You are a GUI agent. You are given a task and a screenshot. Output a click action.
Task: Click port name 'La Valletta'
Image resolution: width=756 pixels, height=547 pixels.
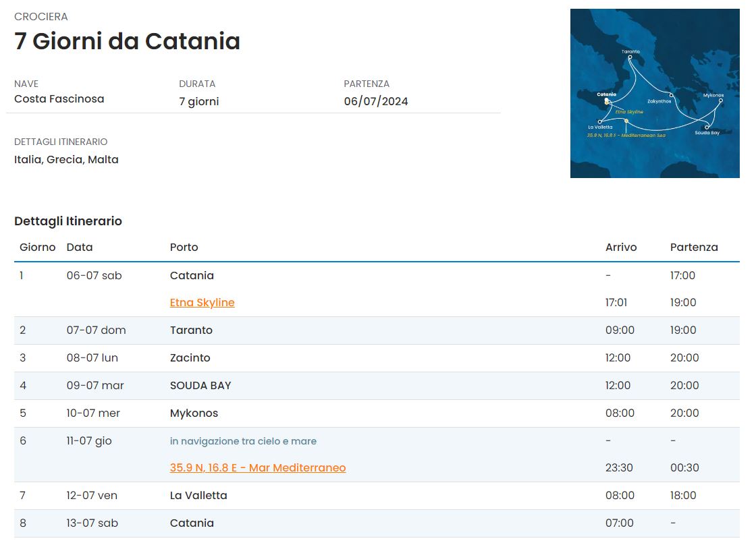coord(198,496)
